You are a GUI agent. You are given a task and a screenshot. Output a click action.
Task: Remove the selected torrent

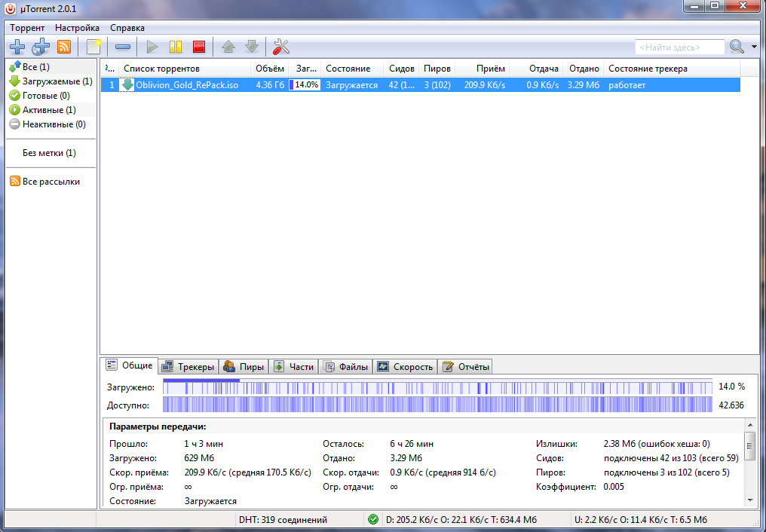pos(122,46)
